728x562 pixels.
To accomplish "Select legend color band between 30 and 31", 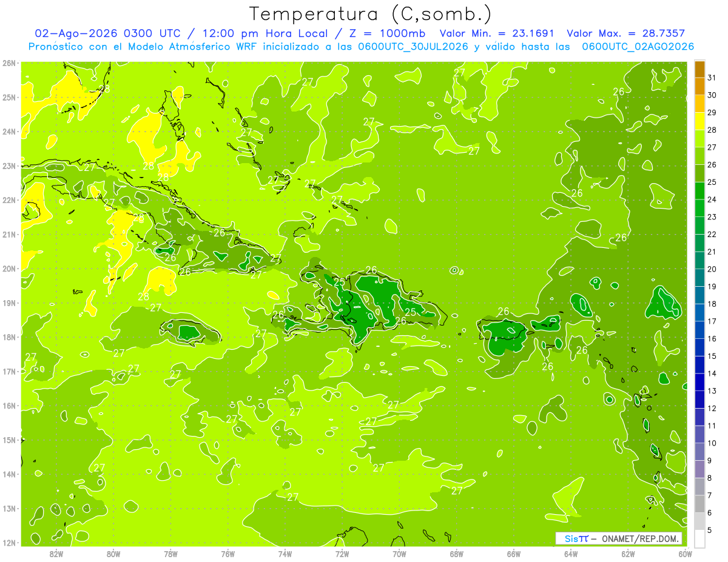I will point(699,87).
